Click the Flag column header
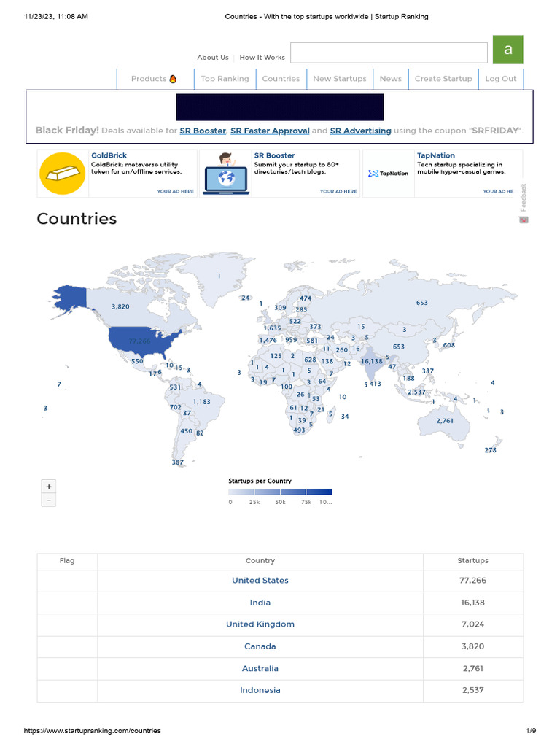The height and width of the screenshot is (747, 560). coord(67,561)
